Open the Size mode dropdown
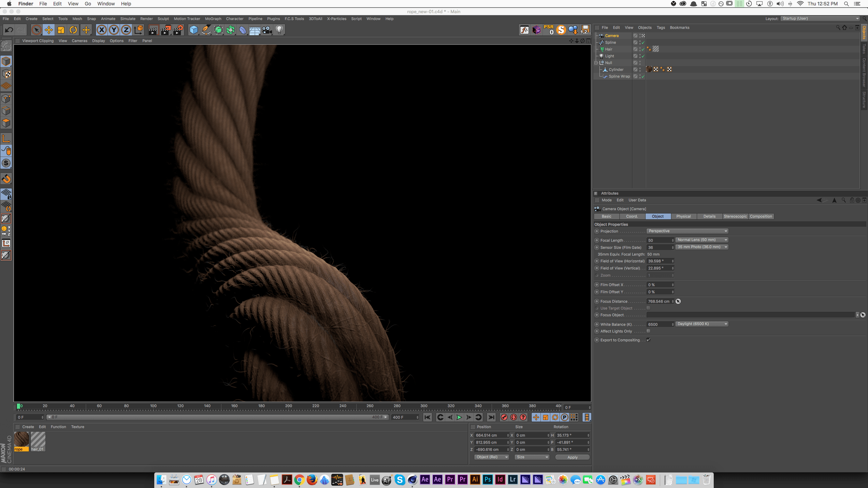The image size is (868, 488). point(532,457)
